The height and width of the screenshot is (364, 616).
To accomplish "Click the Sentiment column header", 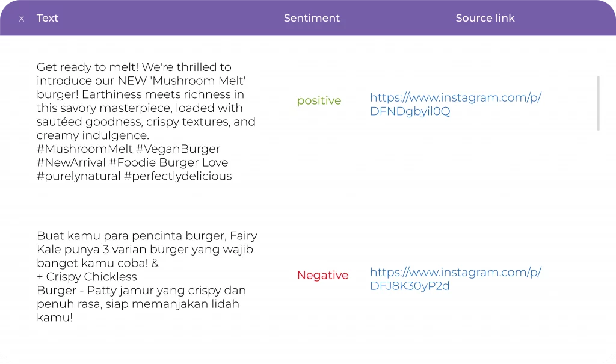I will (312, 18).
